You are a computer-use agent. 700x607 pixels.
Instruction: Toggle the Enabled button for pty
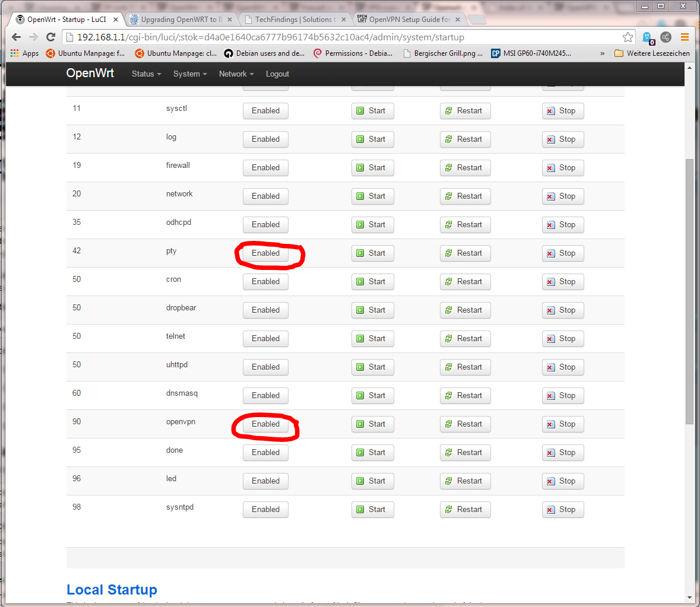click(x=265, y=253)
